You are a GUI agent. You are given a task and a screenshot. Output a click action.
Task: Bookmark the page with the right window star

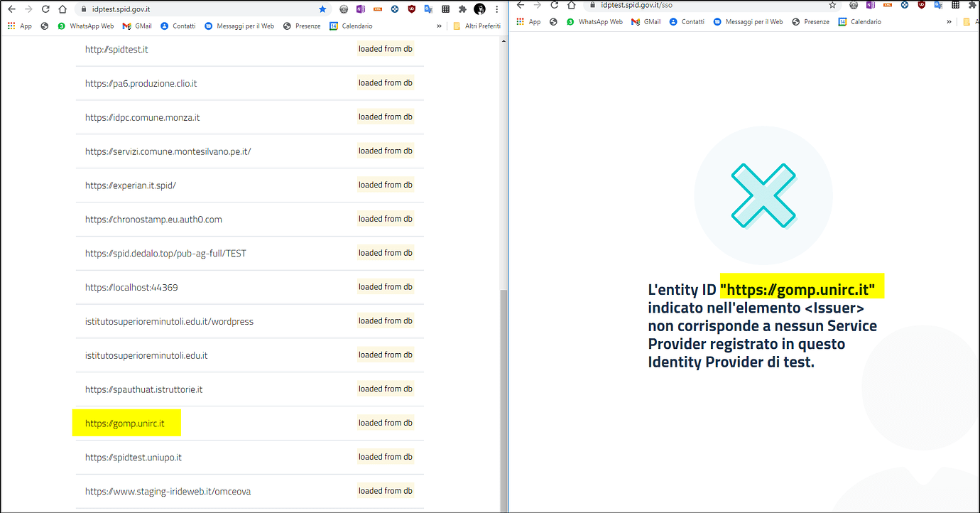click(833, 4)
